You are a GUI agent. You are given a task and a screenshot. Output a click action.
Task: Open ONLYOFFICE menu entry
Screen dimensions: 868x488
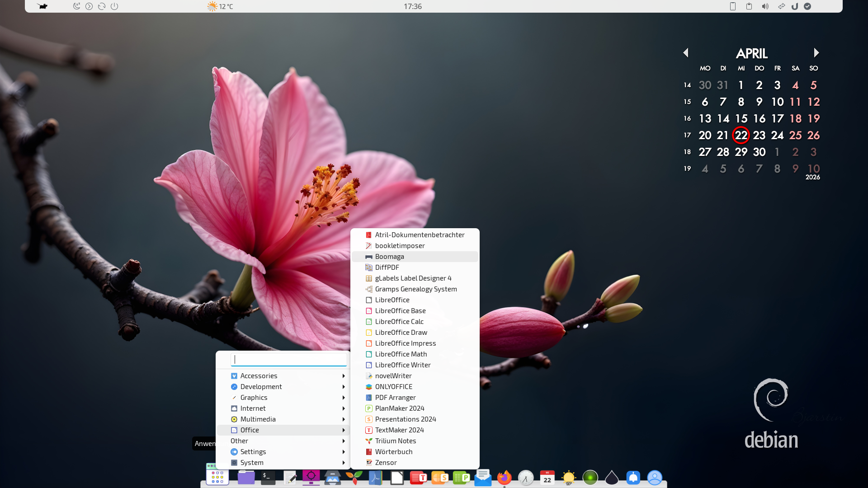click(x=393, y=387)
